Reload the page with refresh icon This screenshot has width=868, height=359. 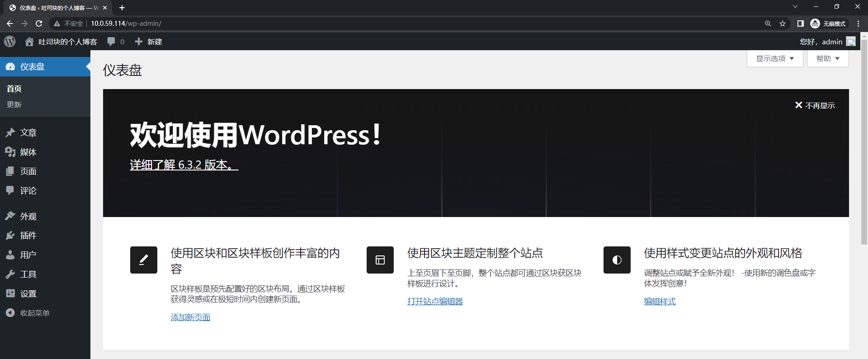point(39,24)
